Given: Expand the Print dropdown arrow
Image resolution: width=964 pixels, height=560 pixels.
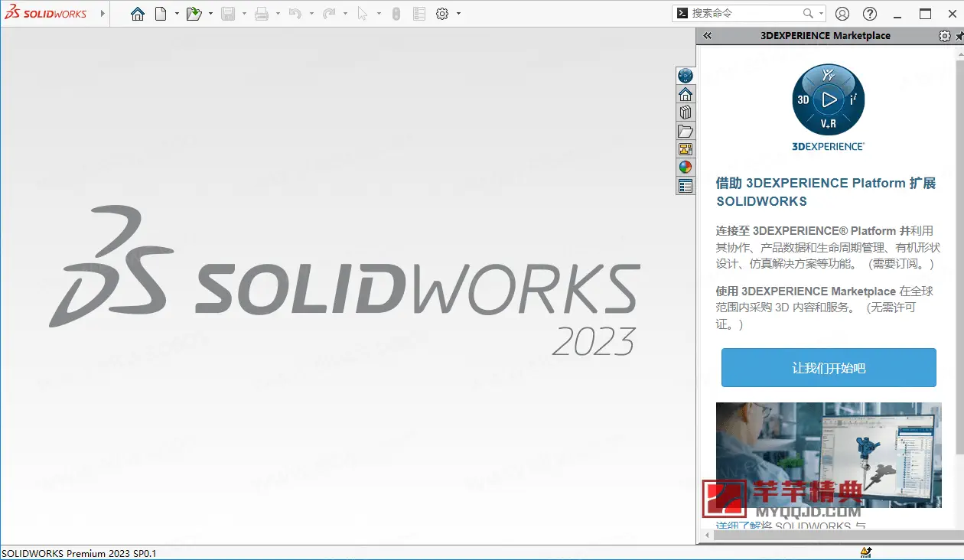Looking at the screenshot, I should point(278,13).
